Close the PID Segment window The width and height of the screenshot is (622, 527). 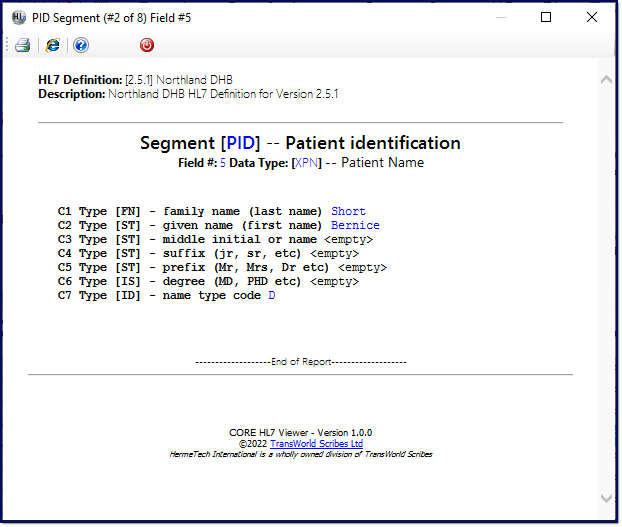tap(591, 17)
